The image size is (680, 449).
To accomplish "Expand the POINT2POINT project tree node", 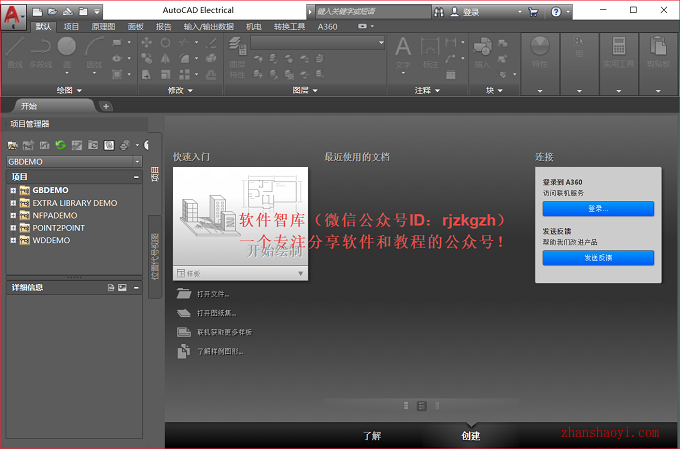I will [13, 228].
